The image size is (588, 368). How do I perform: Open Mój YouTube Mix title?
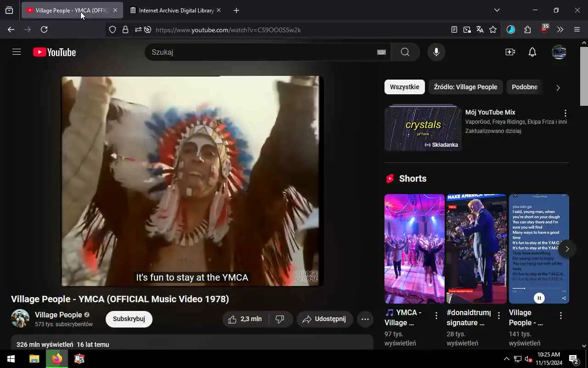[x=490, y=112]
